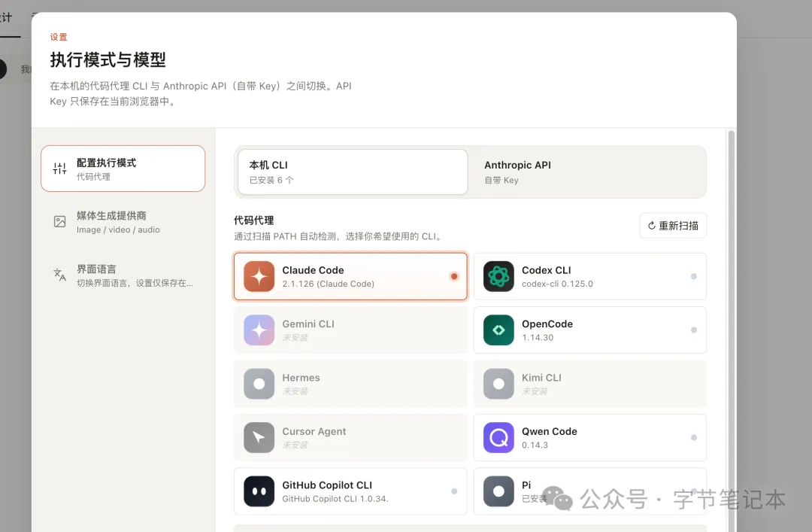
Task: Click the 已安装 6 个 label
Action: pos(271,180)
